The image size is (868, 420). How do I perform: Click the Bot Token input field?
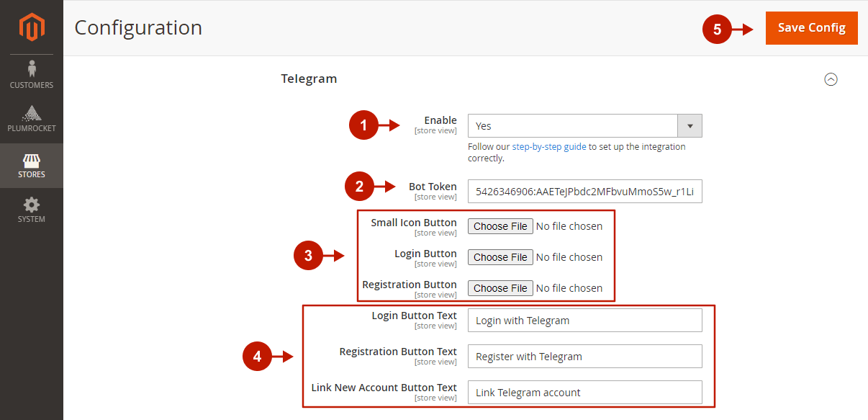584,192
